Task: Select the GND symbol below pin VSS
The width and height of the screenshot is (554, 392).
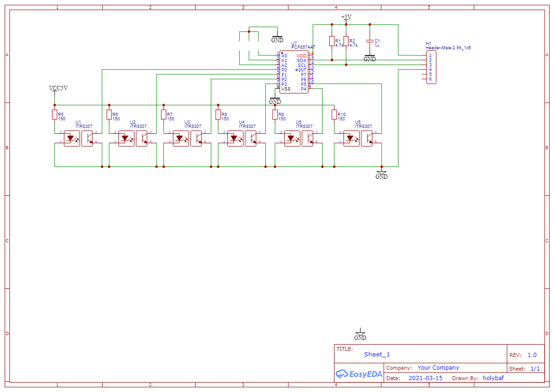Action: 275,99
